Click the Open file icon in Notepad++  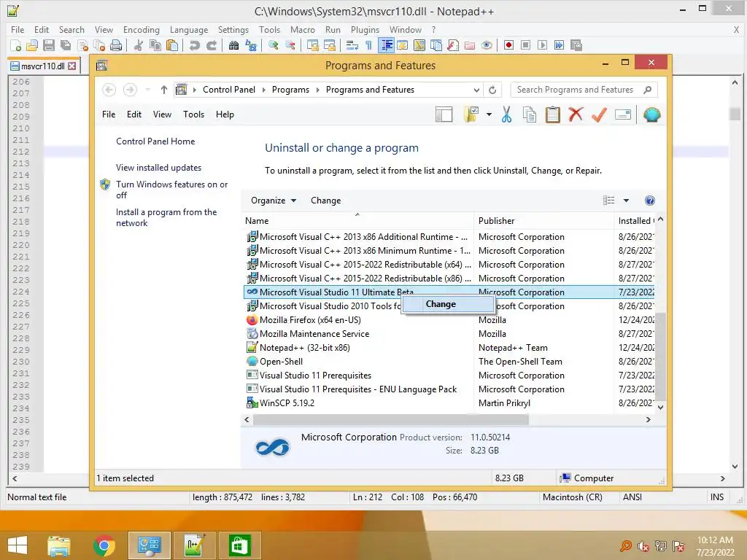point(32,45)
